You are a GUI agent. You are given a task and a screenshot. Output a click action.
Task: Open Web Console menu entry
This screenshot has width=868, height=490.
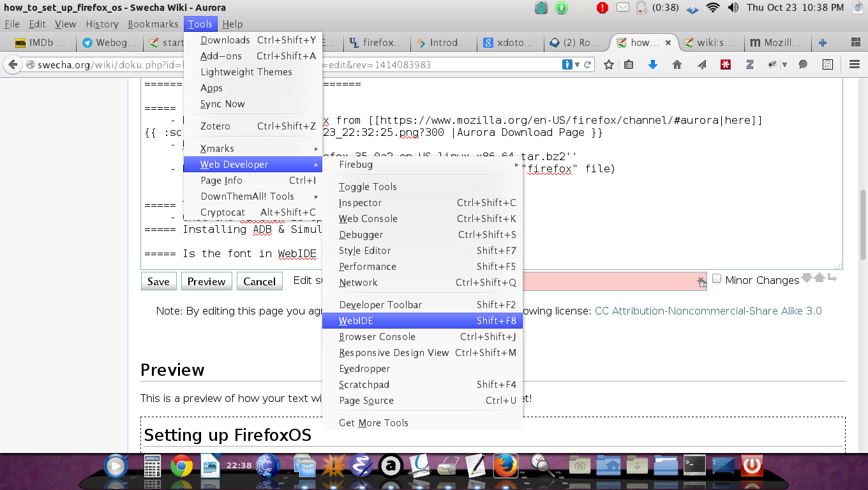(423, 218)
